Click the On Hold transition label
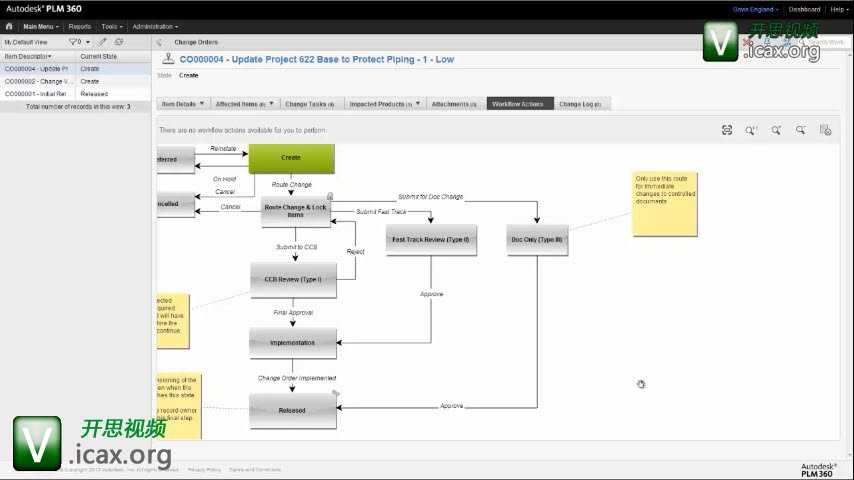 (224, 179)
